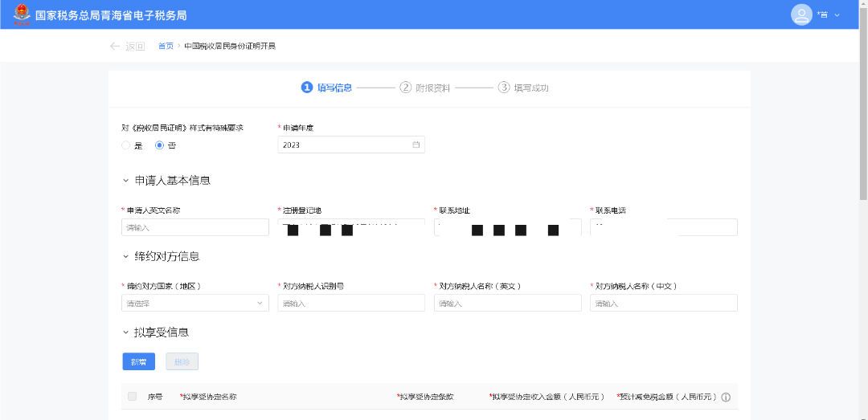Open the 缔约对方国家（地区） dropdown
Viewport: 868px width, 420px height.
195,303
